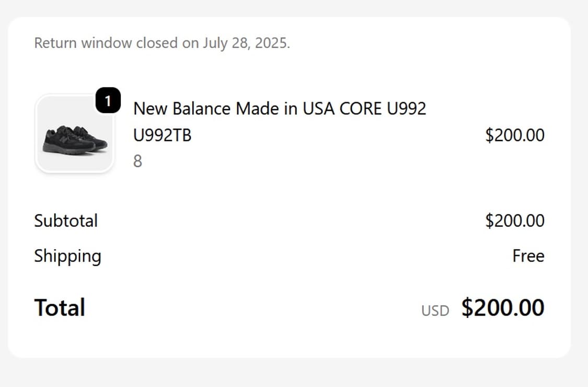Select the U992TB model code text
The height and width of the screenshot is (387, 588).
pyautogui.click(x=163, y=135)
